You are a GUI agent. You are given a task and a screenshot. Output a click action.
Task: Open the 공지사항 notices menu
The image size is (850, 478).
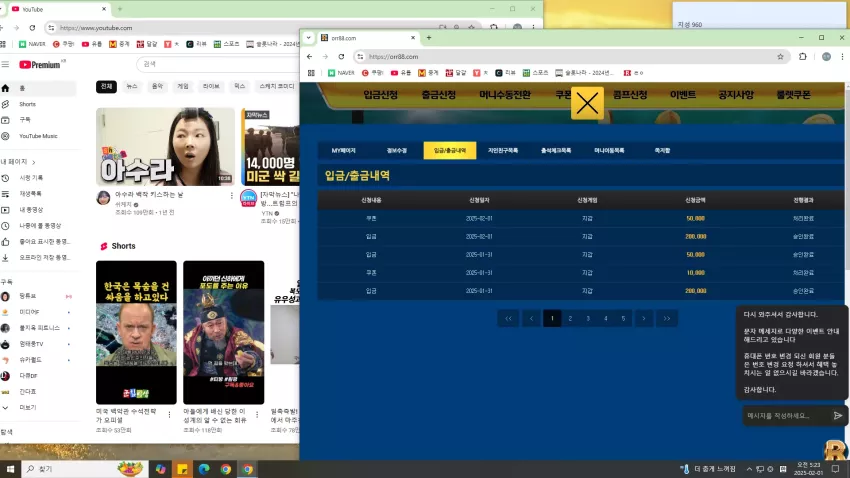[x=736, y=95]
